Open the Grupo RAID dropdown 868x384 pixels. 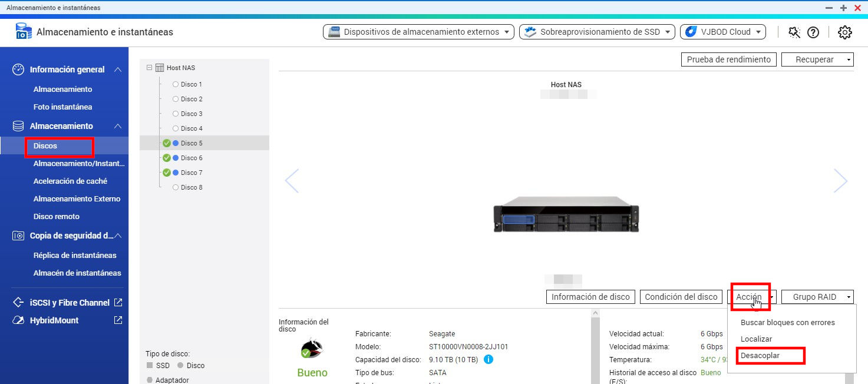point(817,297)
